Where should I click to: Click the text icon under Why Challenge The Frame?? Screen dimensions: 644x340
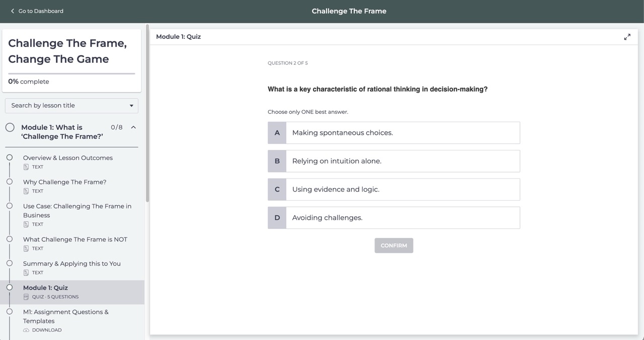tap(26, 191)
